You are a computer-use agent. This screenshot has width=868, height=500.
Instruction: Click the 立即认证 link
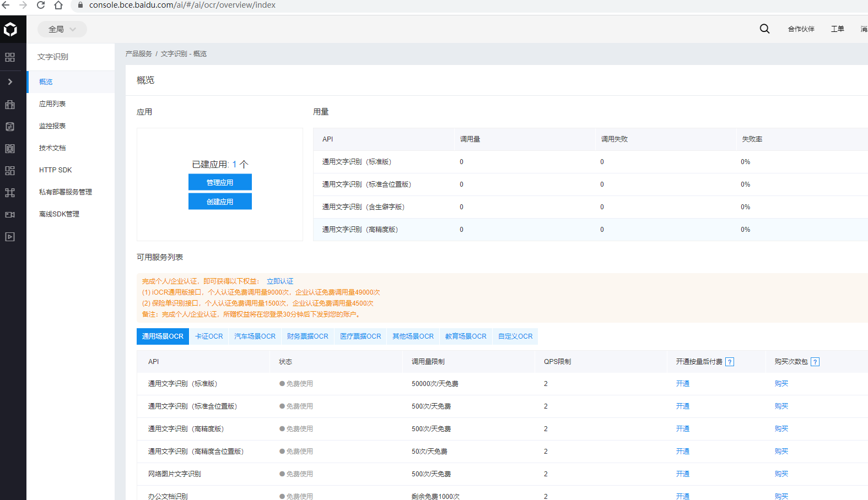tap(280, 281)
